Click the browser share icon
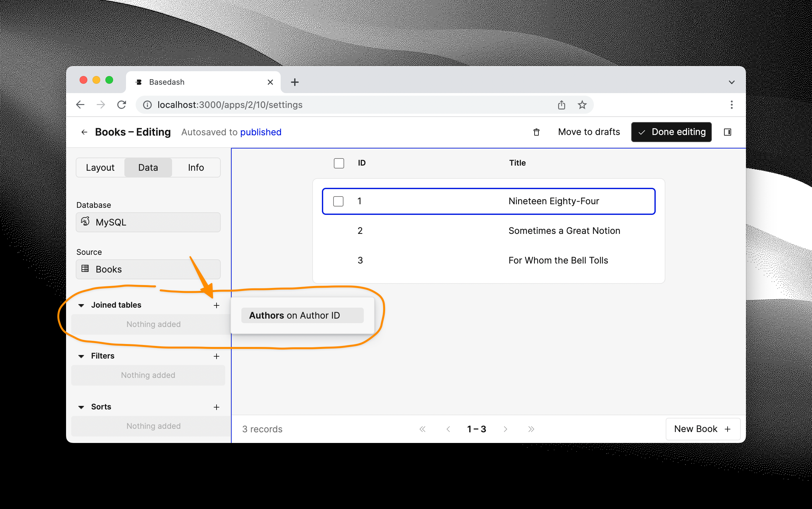This screenshot has width=812, height=509. click(561, 105)
